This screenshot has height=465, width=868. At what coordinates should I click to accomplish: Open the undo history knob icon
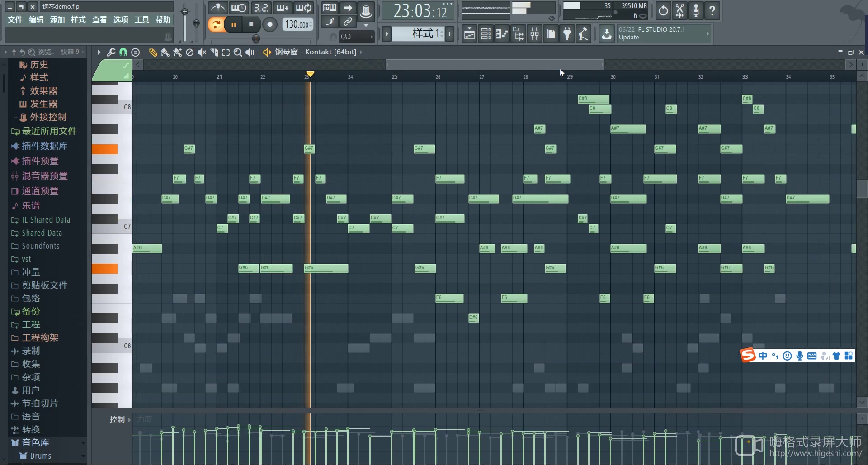(663, 10)
